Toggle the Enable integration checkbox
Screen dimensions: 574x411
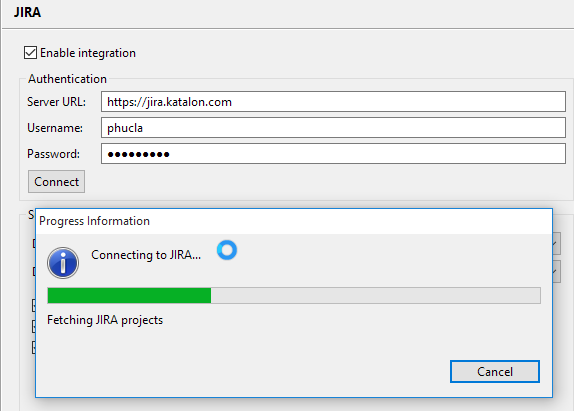tap(30, 53)
